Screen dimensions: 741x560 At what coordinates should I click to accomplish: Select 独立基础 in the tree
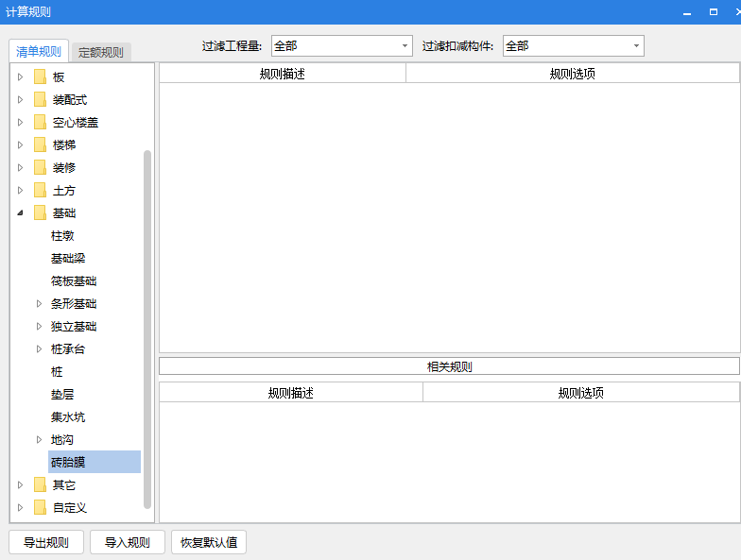[x=74, y=327]
